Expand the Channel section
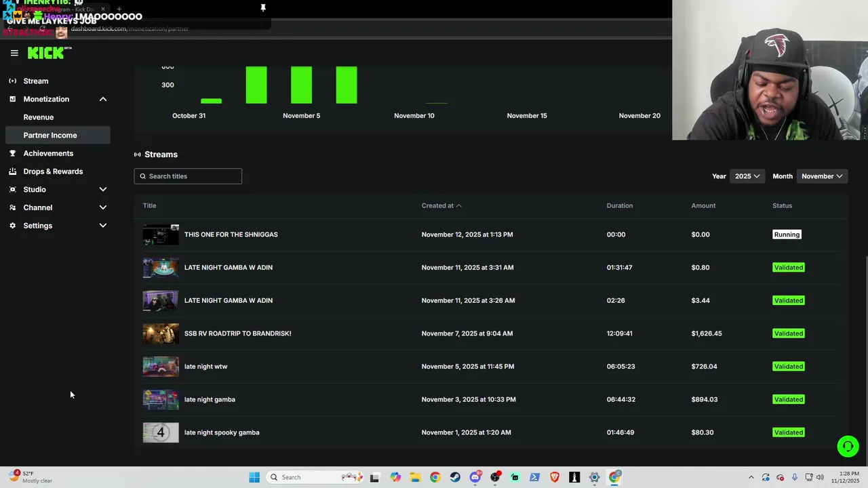Viewport: 868px width, 488px height. click(103, 207)
